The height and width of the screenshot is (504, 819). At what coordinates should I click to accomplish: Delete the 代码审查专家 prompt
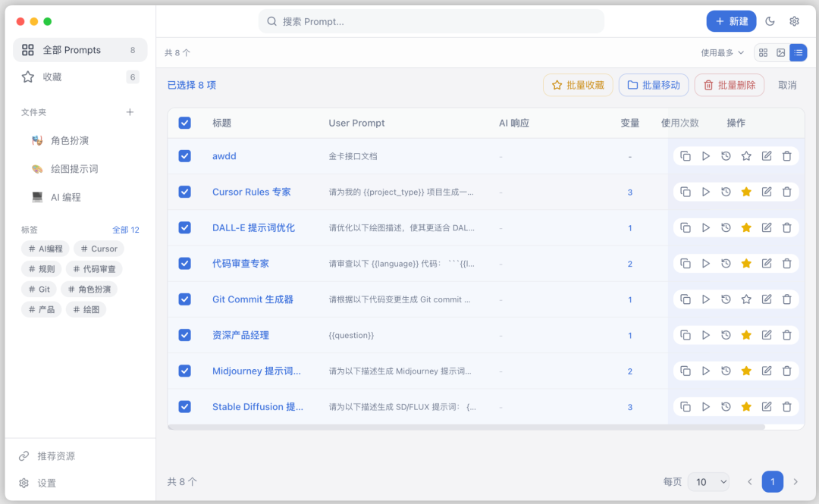tap(786, 263)
